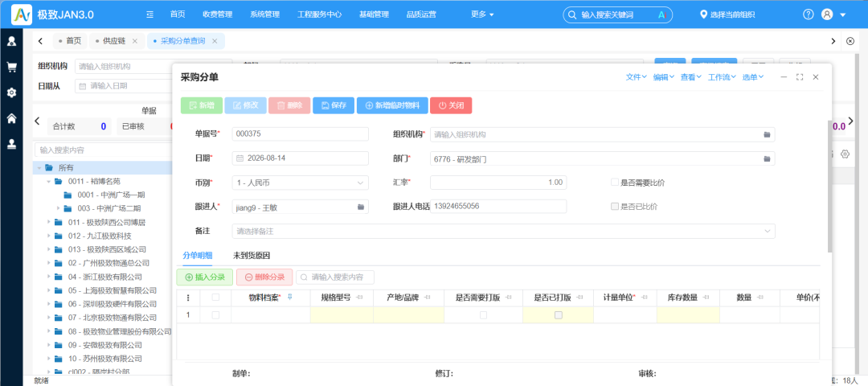Click the pin icon on 物料档案 column
The image size is (868, 386).
pyautogui.click(x=289, y=298)
